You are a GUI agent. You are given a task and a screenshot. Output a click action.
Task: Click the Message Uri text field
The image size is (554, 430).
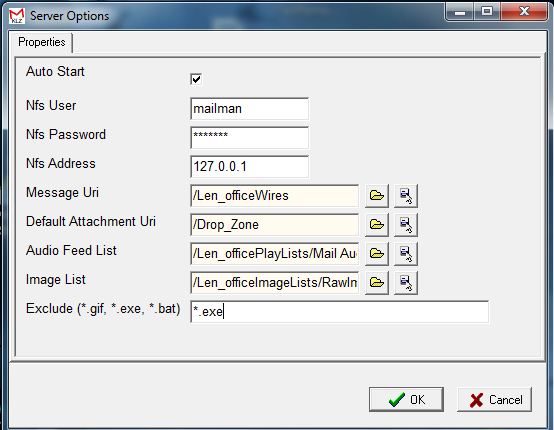click(x=275, y=195)
